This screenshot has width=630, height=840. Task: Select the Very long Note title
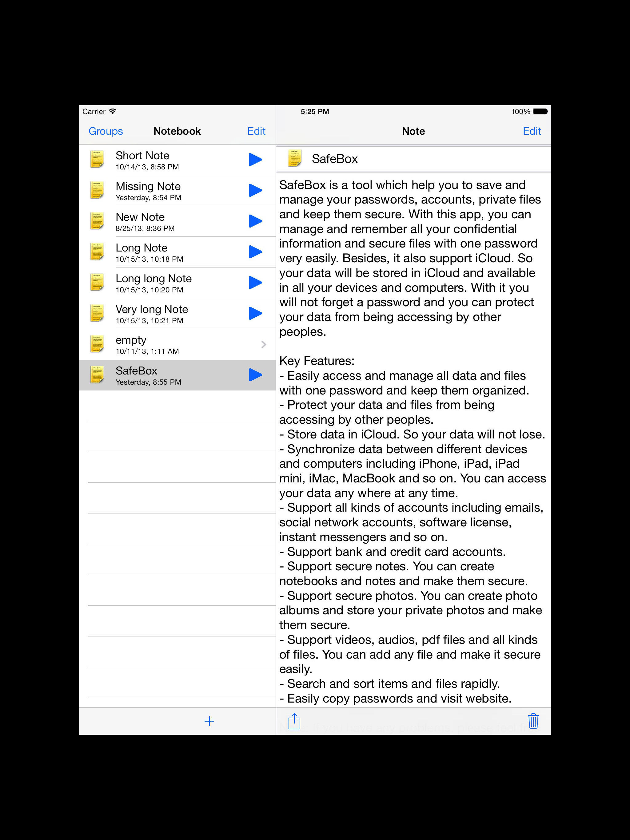[152, 310]
